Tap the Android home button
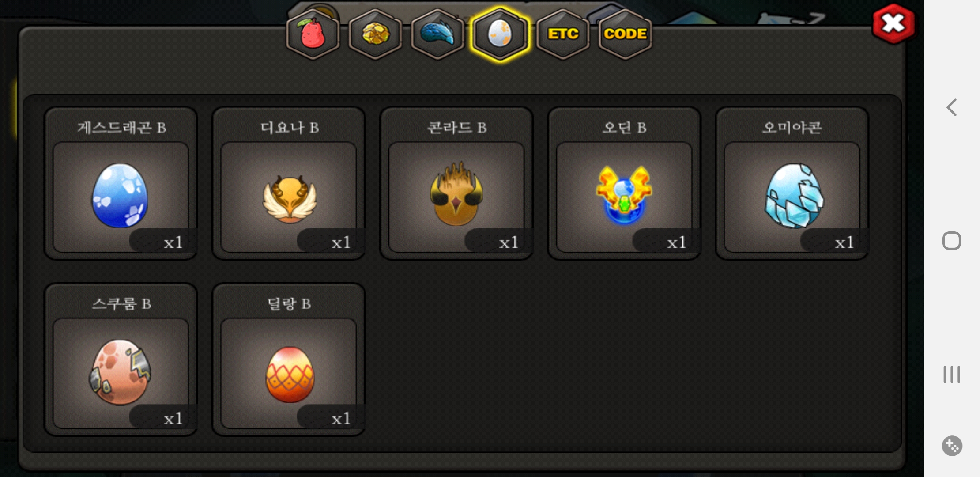 tap(952, 241)
